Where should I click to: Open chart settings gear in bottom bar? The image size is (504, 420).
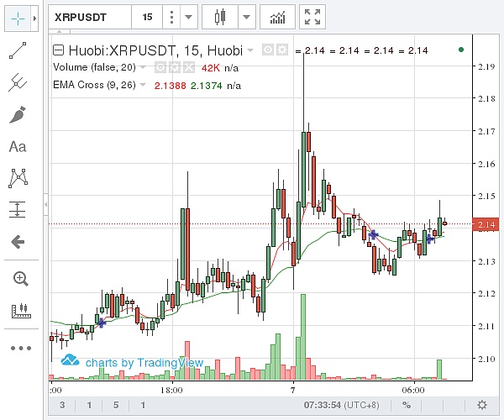click(x=482, y=405)
